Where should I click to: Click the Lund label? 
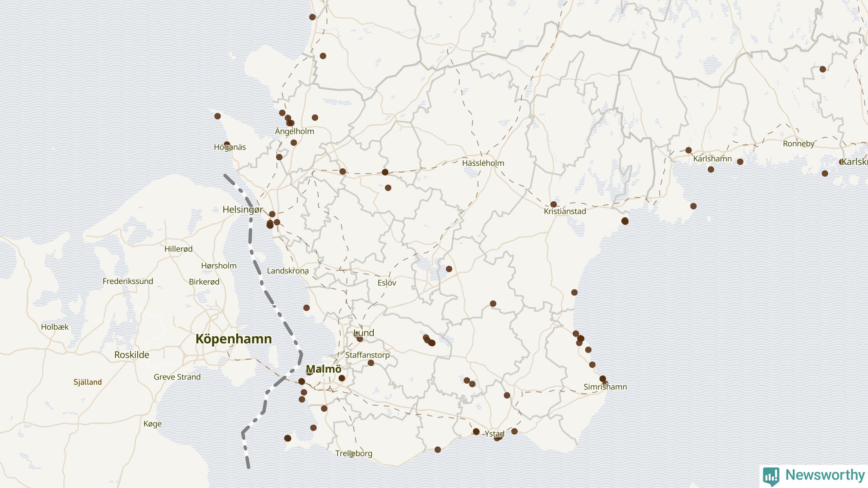(364, 333)
